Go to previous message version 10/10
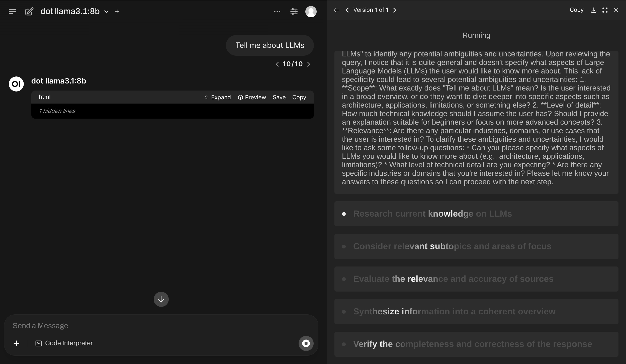The height and width of the screenshot is (364, 626). point(277,64)
